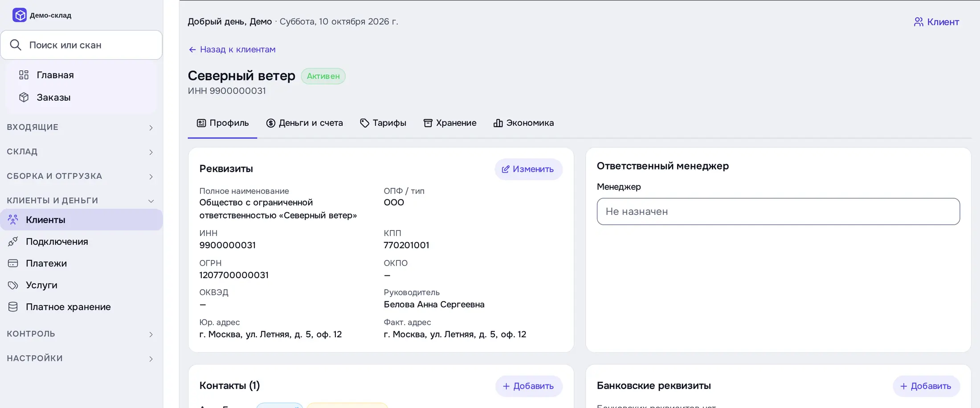The image size is (980, 408).
Task: Collapse the КЛИЕНТЫ И ДЕНЬГИ section
Action: (x=81, y=201)
